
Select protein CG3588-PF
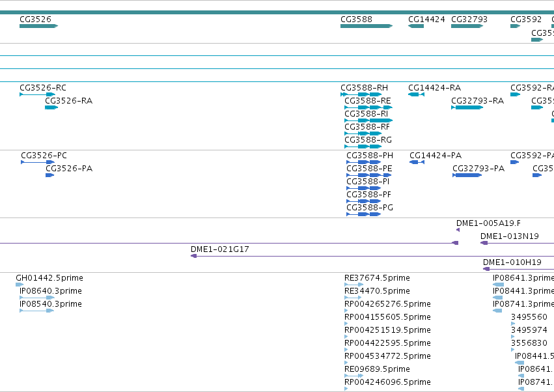363,201
